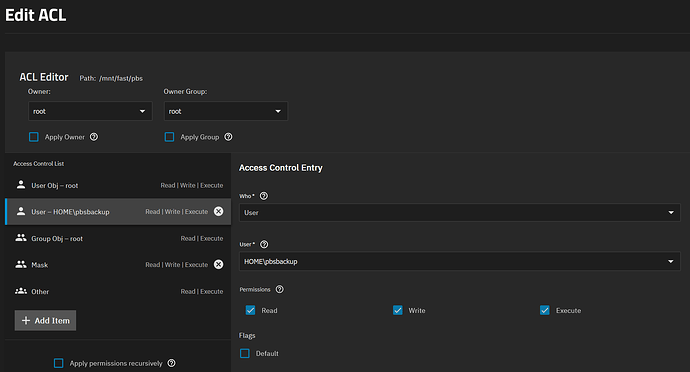Viewport: 690px width, 372px height.
Task: Enable the Apply Owner checkbox
Action: [x=34, y=137]
